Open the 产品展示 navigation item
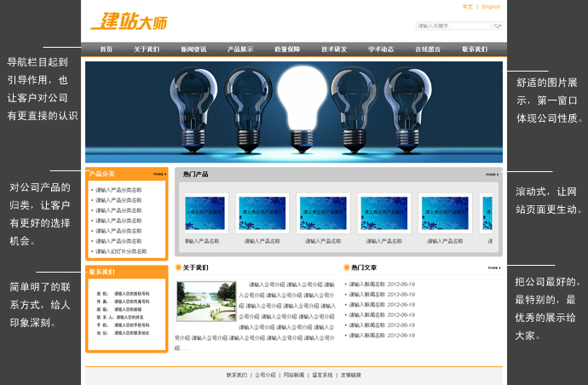Screen dimensions: 588x385 click(x=240, y=49)
